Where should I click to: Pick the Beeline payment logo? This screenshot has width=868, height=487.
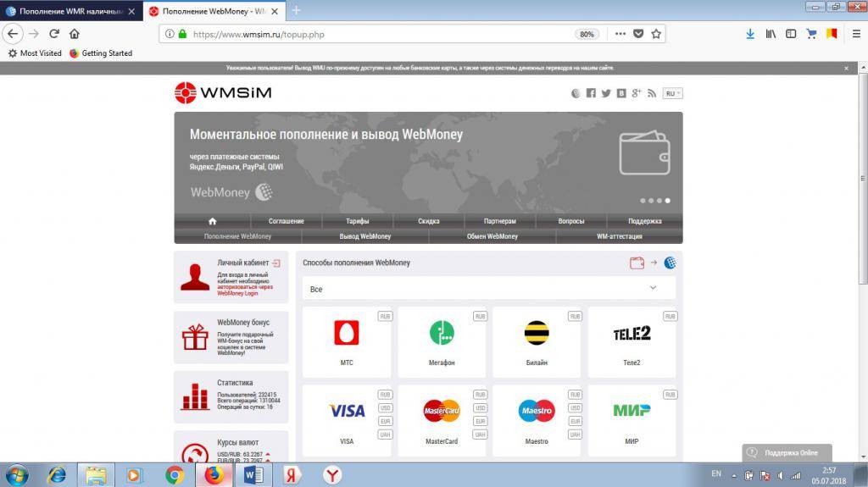pos(537,333)
